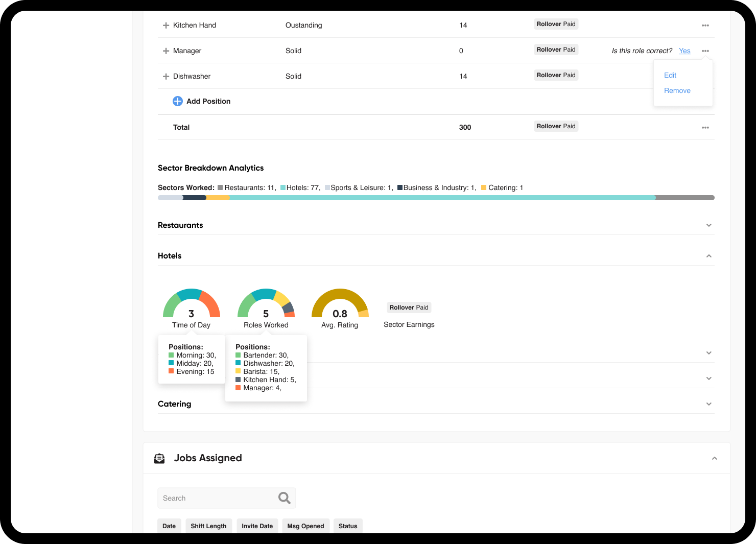Click the Roles Worked gauge chart
The image size is (756, 544).
(x=266, y=303)
